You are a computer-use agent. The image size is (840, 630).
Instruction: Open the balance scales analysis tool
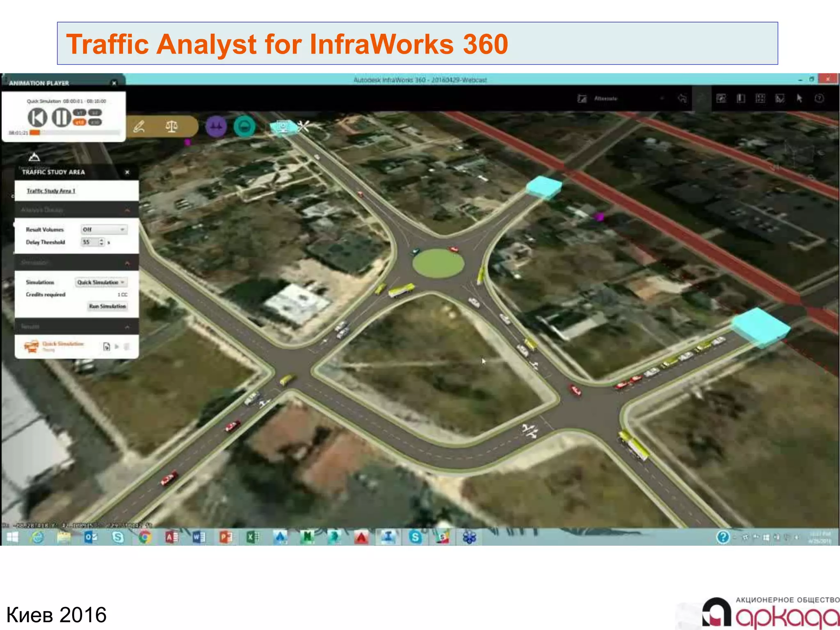[x=171, y=126]
